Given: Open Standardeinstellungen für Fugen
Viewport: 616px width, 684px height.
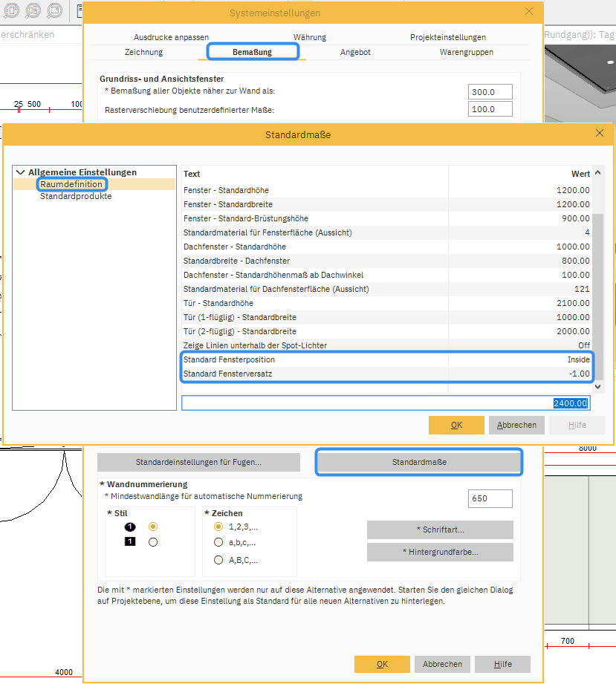Looking at the screenshot, I should coord(198,462).
